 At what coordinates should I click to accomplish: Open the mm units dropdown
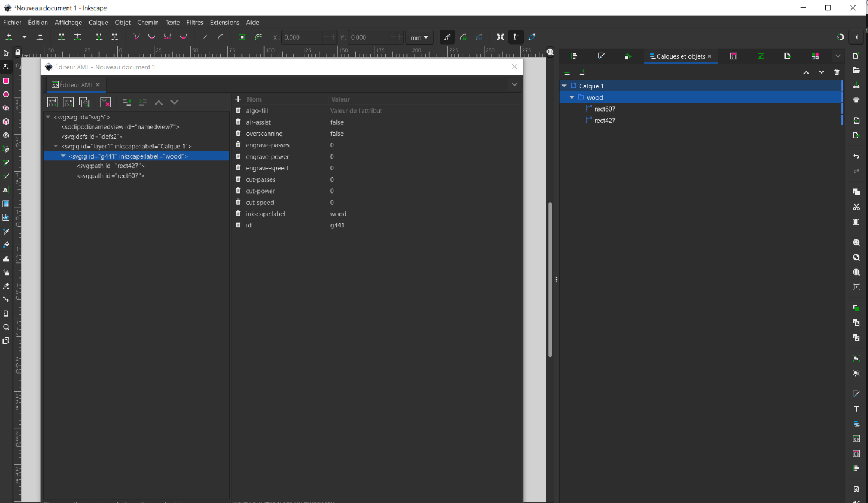click(x=420, y=37)
